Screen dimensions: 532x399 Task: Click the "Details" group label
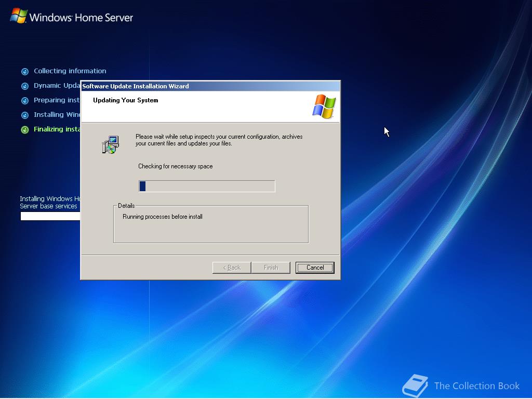tap(126, 206)
